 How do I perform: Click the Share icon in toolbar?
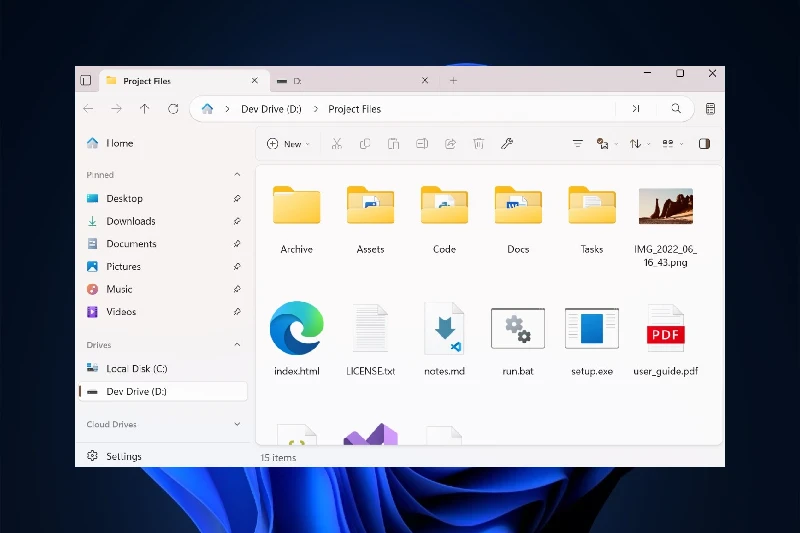(450, 144)
